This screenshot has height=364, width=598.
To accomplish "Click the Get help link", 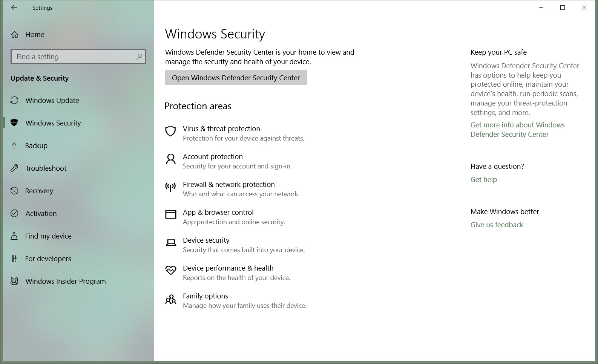I will [x=483, y=180].
